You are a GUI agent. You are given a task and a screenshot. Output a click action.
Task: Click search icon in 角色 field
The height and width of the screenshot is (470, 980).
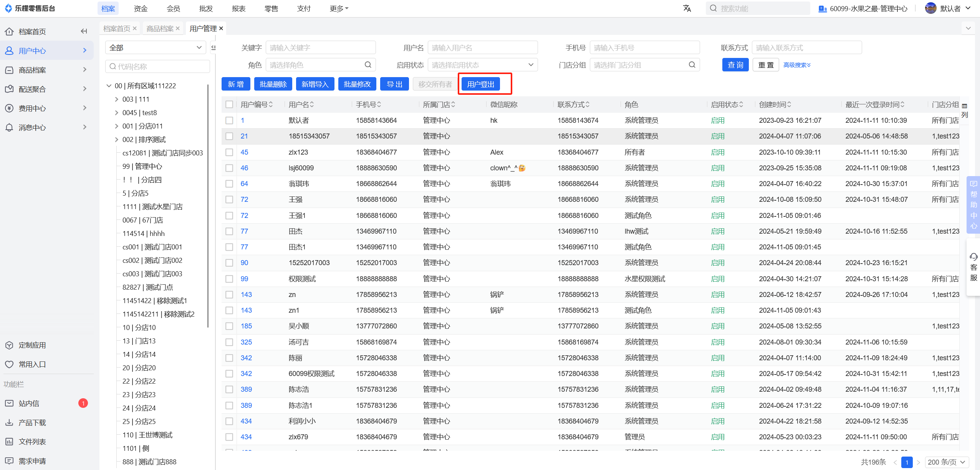point(368,65)
